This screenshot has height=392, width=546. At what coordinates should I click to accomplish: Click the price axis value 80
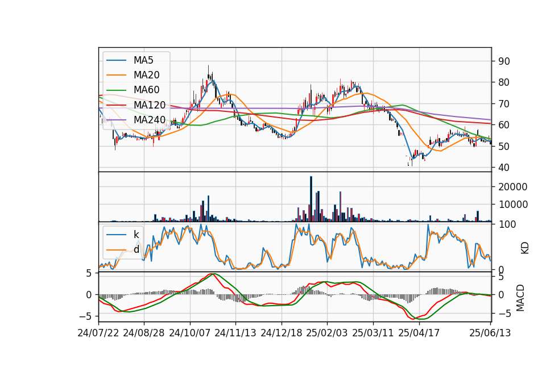(504, 82)
